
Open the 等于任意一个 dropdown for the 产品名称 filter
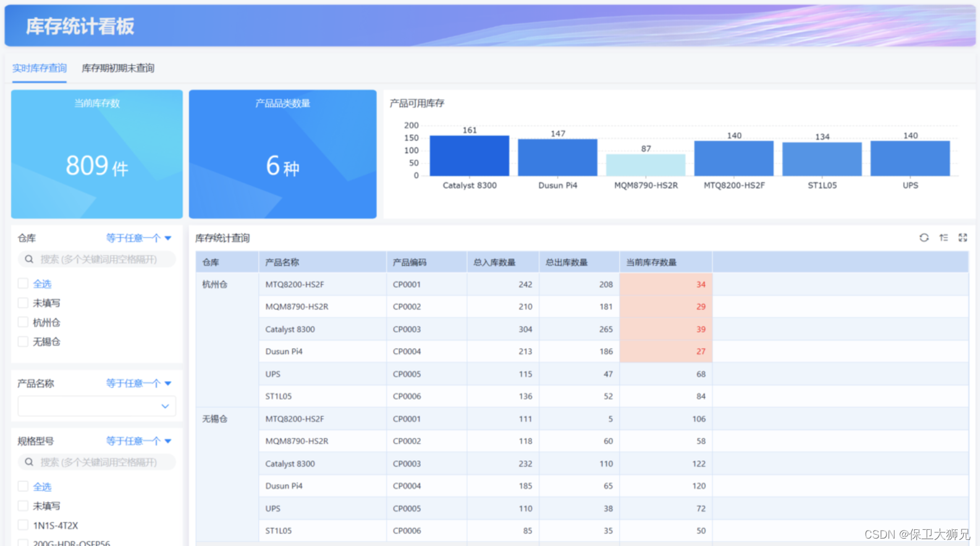coord(139,383)
